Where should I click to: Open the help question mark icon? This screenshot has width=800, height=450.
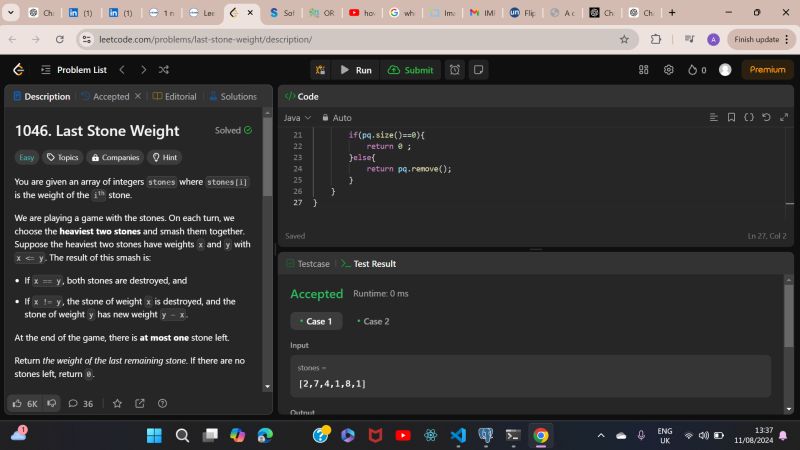coord(162,404)
